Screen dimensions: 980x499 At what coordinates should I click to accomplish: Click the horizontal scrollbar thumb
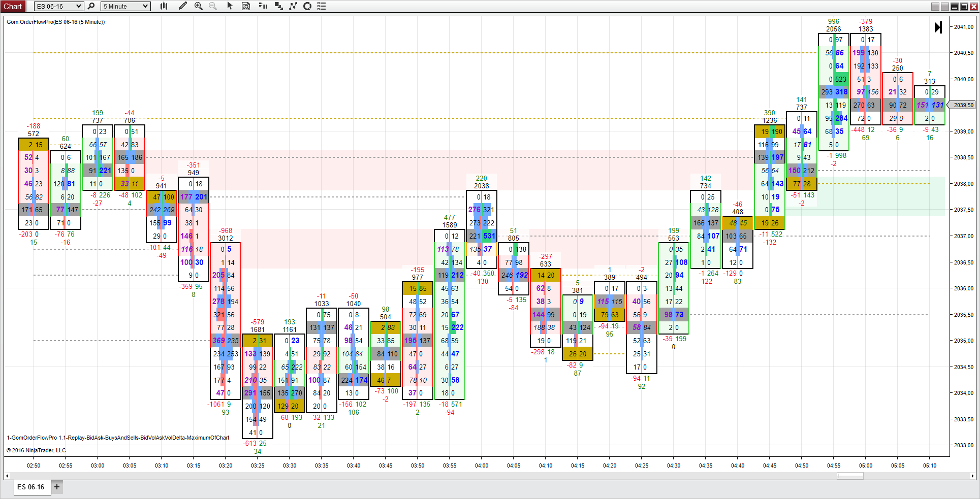tap(850, 476)
